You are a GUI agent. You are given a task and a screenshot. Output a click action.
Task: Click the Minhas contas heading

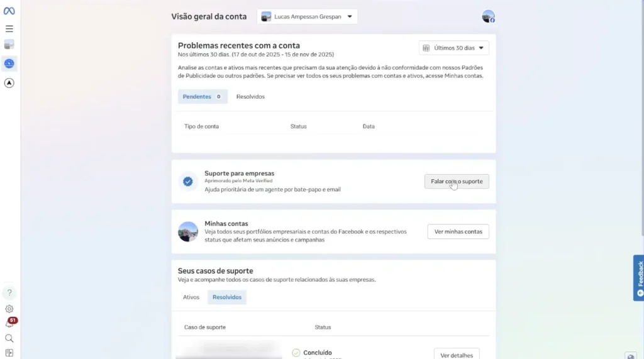[x=226, y=223]
